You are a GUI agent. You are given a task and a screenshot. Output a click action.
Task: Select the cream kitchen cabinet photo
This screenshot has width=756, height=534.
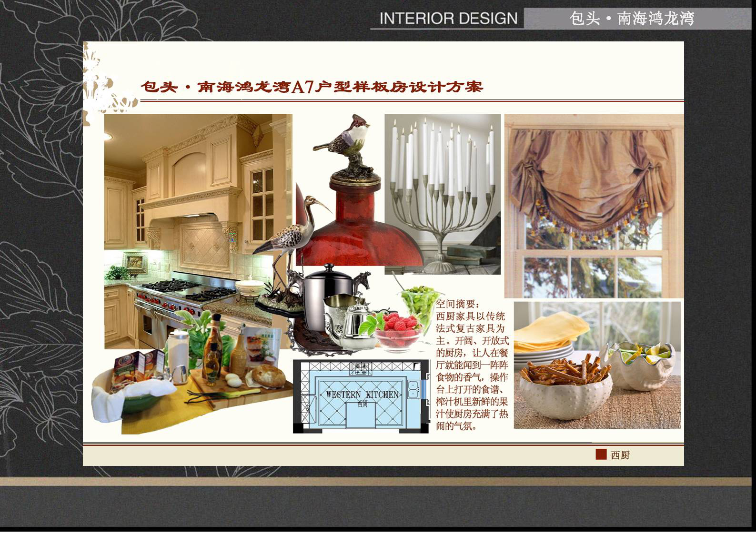pyautogui.click(x=198, y=231)
